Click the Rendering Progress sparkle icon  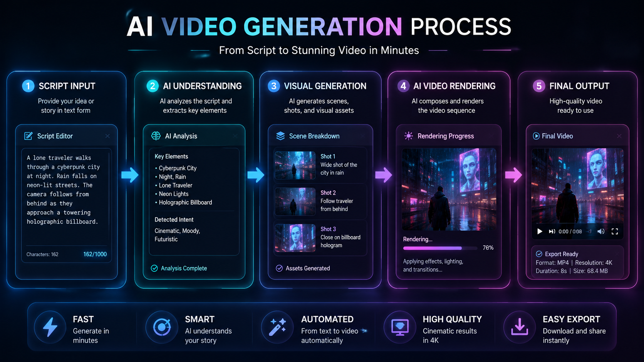click(x=409, y=136)
